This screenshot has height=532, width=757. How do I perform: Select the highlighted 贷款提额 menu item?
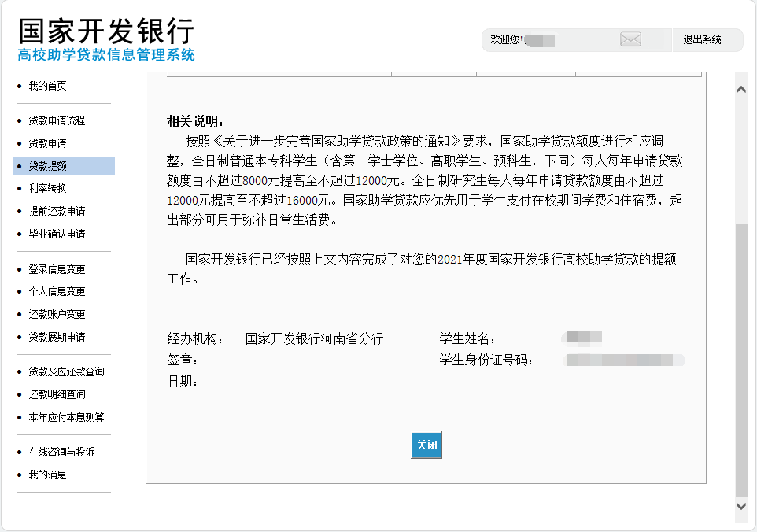click(x=64, y=166)
